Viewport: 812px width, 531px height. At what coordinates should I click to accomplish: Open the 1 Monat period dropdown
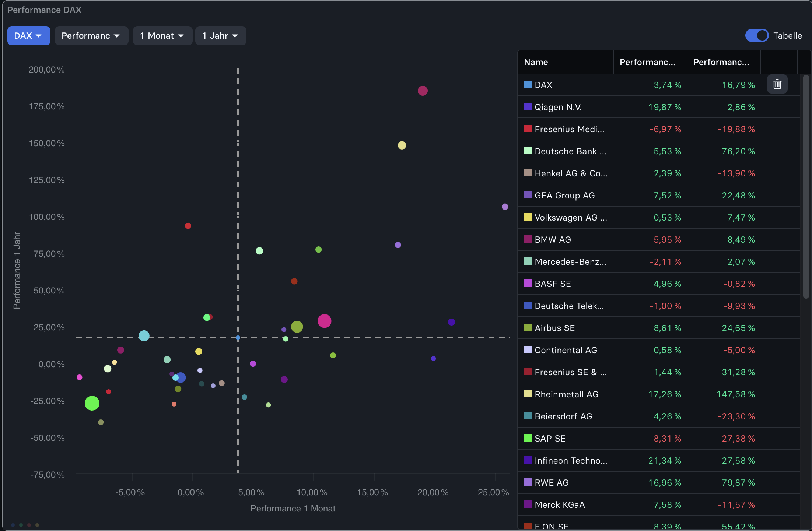[x=162, y=35]
